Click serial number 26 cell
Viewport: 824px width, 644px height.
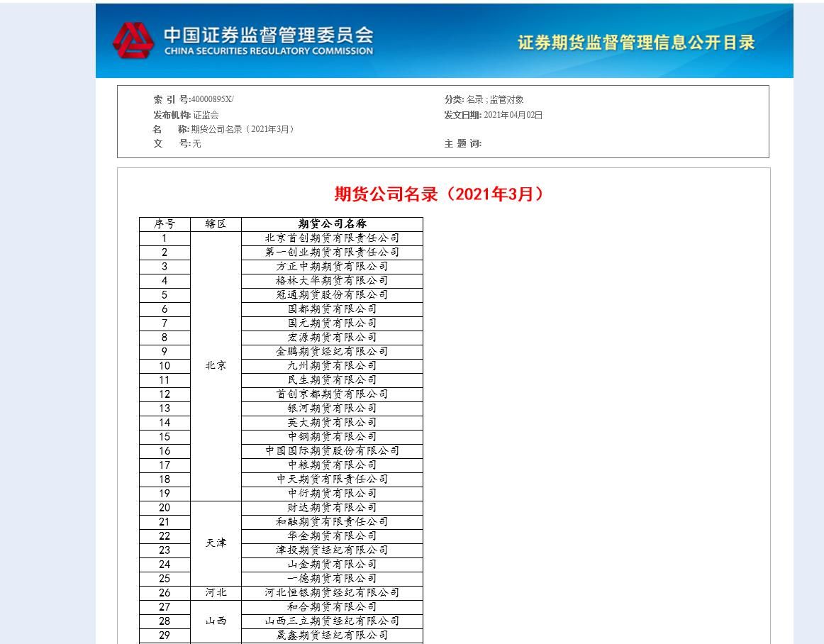165,593
